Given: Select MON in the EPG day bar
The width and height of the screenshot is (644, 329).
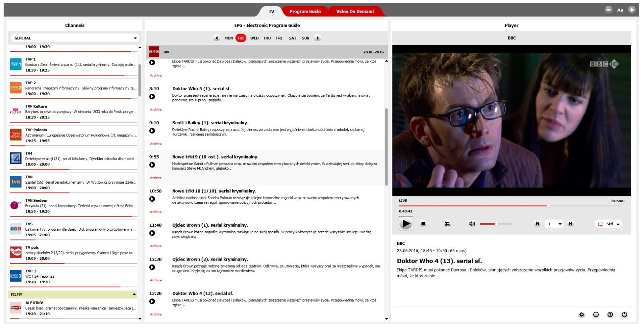Looking at the screenshot, I should [x=229, y=38].
